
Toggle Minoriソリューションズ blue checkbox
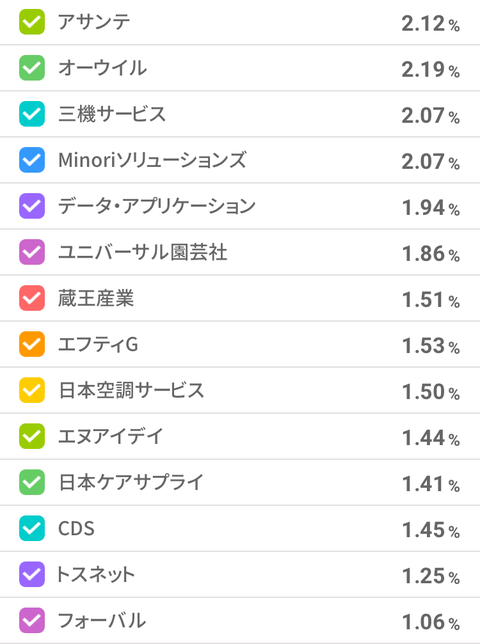(x=32, y=160)
